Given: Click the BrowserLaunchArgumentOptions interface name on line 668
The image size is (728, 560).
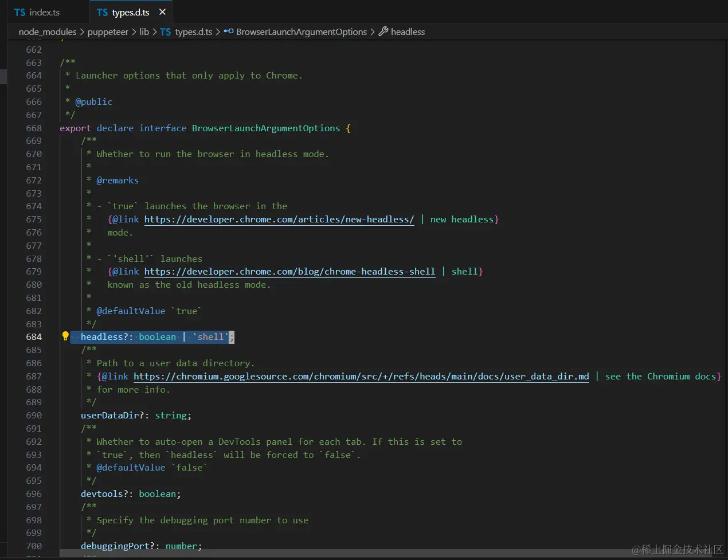Looking at the screenshot, I should [266, 128].
